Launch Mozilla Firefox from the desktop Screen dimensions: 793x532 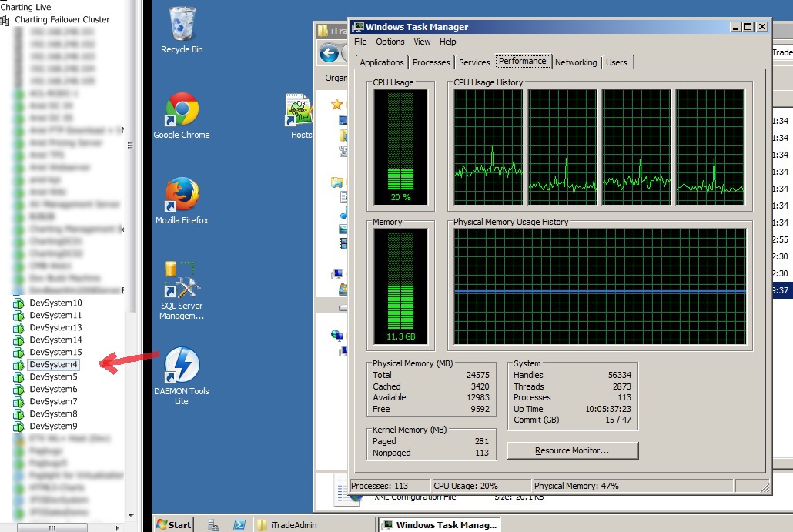(182, 200)
